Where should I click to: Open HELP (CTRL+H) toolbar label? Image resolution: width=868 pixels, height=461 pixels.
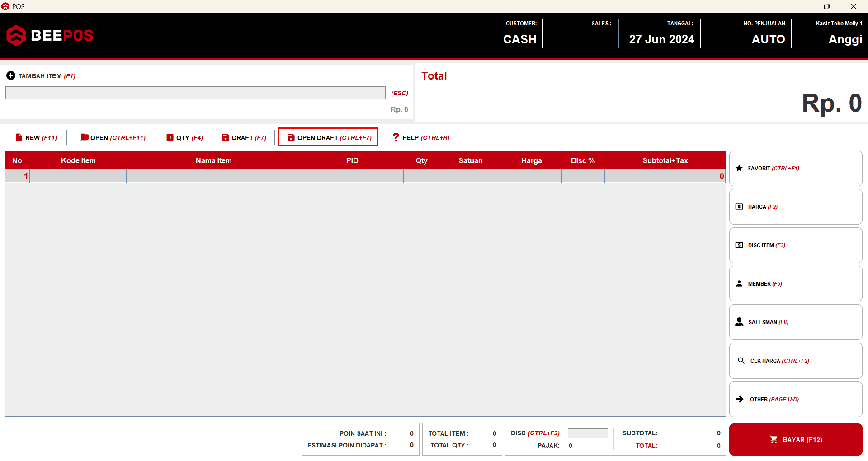(426, 138)
